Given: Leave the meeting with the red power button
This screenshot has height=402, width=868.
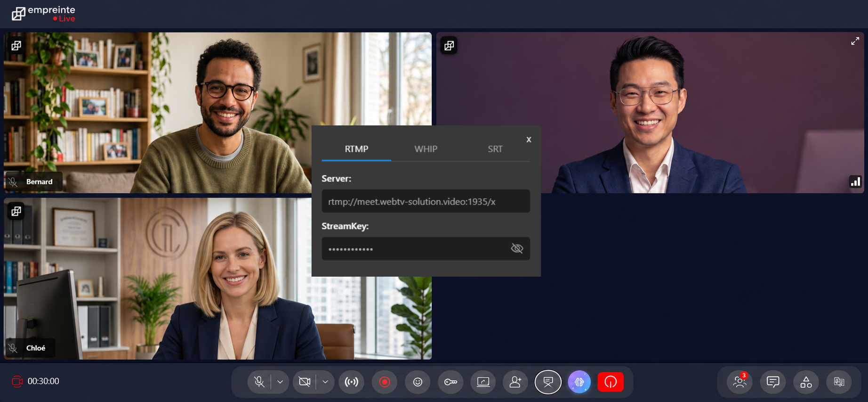Looking at the screenshot, I should (x=611, y=382).
